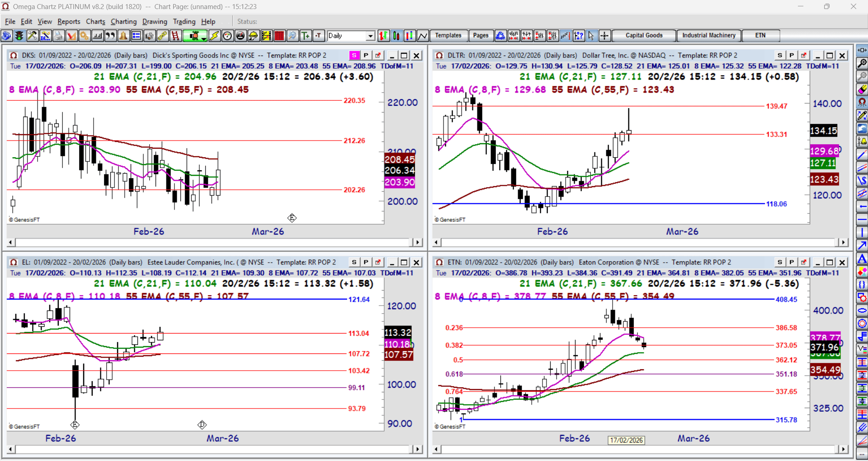Click the yellow lightning bolt icon

pyautogui.click(x=214, y=36)
